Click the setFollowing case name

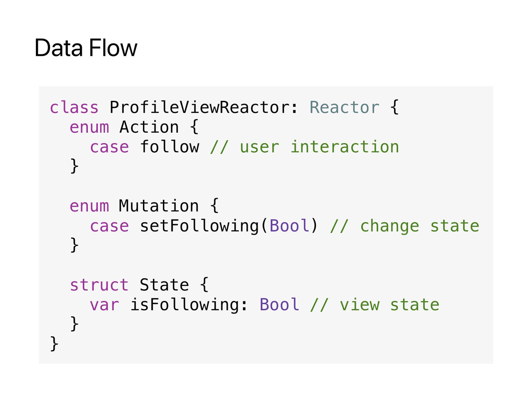pyautogui.click(x=199, y=226)
